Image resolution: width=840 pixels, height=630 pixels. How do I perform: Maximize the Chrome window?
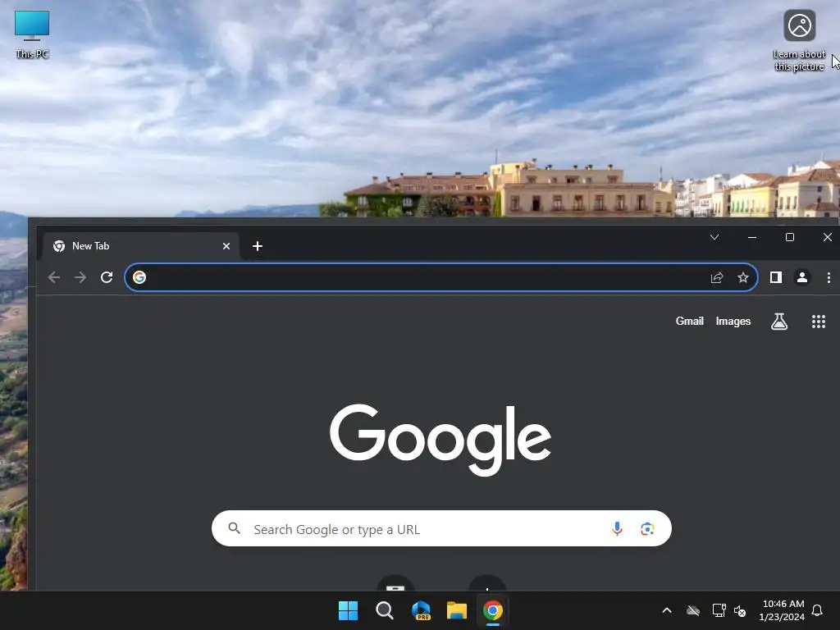click(x=790, y=237)
